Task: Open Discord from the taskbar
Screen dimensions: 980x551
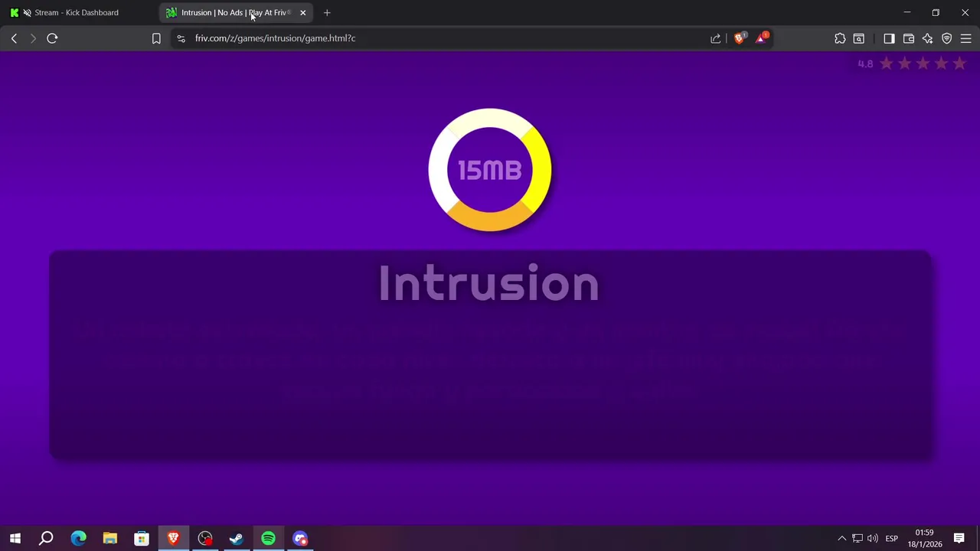Action: 300,539
